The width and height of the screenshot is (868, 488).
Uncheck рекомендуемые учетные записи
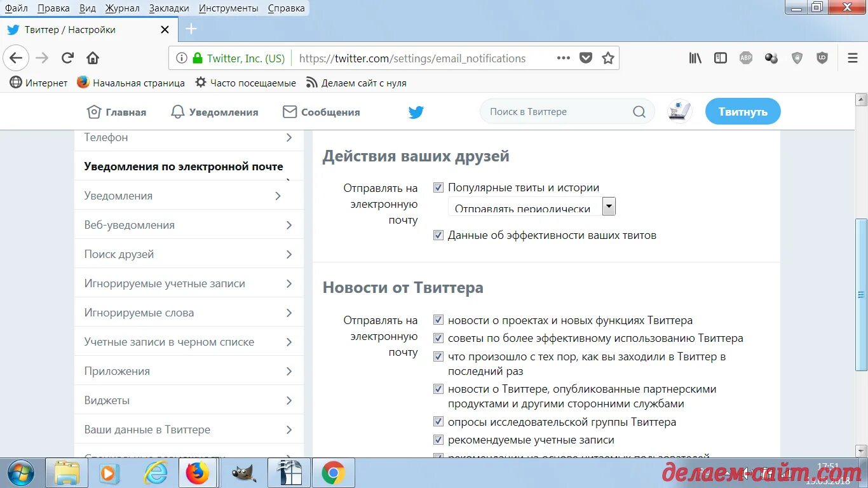pos(438,440)
